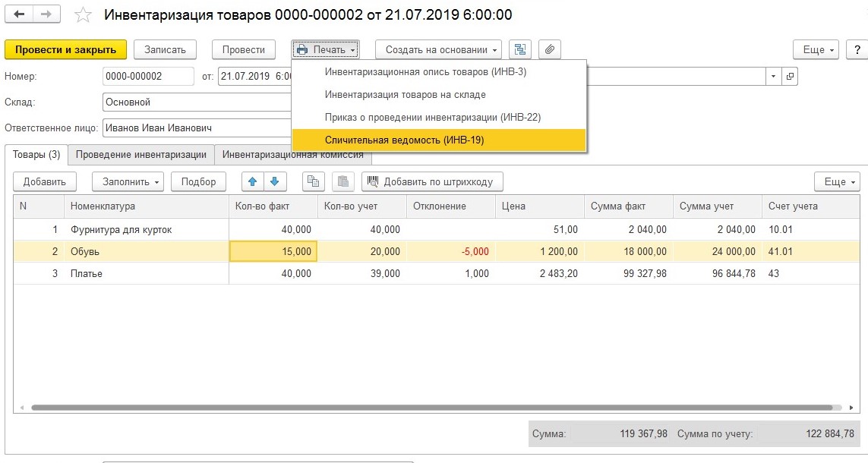The width and height of the screenshot is (868, 463).
Task: Switch to Проведение инвентаризации tab
Action: (x=141, y=155)
